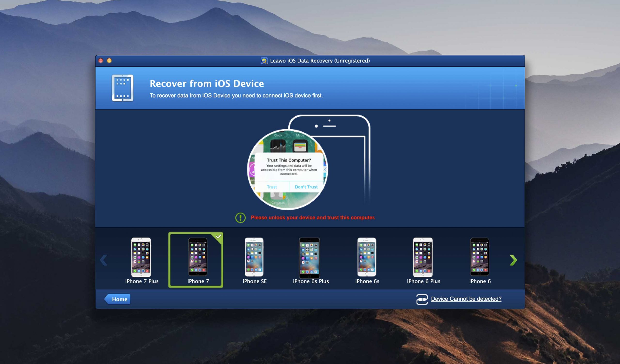Click the Trust option in illustration
620x364 pixels.
272,187
